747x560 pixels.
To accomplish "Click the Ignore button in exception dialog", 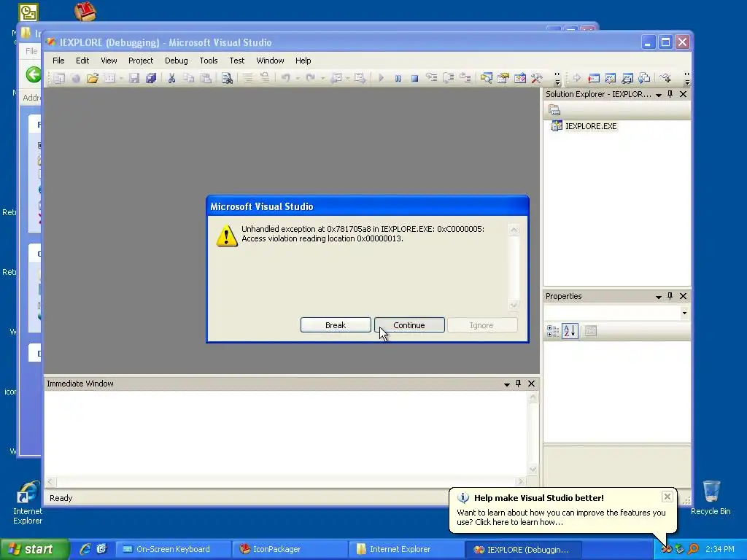I will (481, 325).
